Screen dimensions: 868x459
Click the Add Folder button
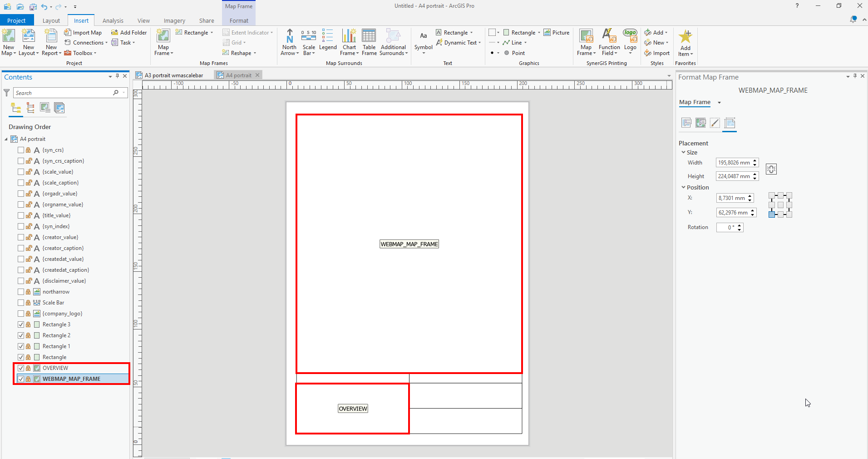[129, 32]
